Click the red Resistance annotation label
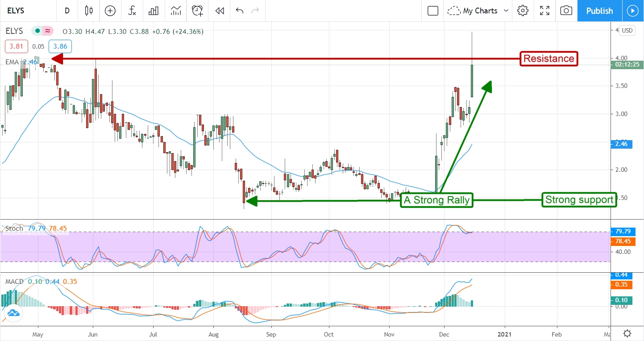Viewport: 644px width, 341px height. (x=549, y=58)
